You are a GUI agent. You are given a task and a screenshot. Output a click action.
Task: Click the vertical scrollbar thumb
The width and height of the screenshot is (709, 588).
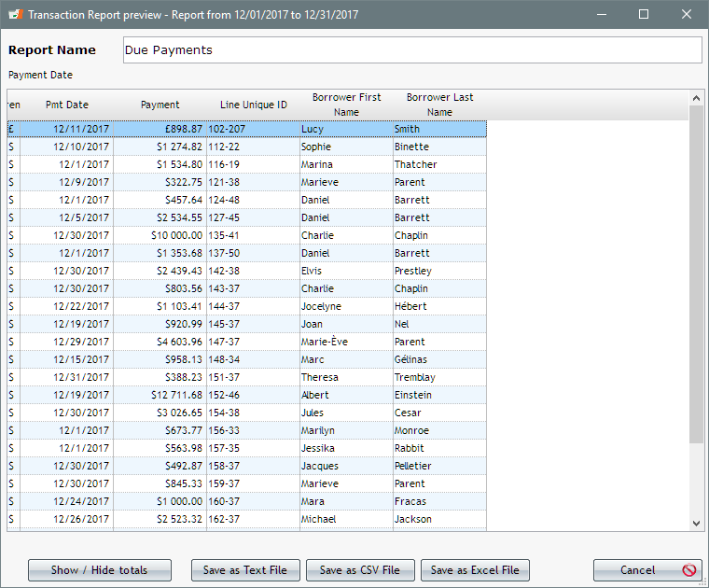[x=696, y=274]
